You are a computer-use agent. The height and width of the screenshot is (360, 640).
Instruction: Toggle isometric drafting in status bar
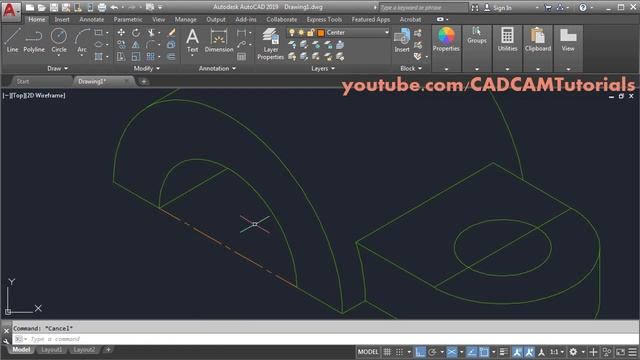click(x=451, y=352)
